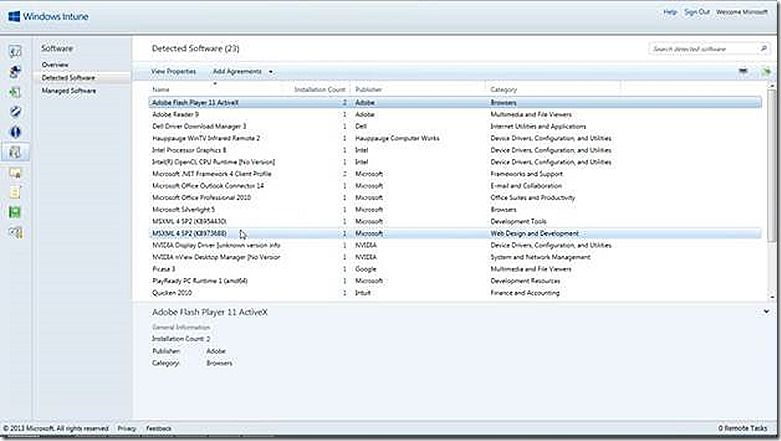Image resolution: width=781 pixels, height=441 pixels.
Task: Click Frameworks and Support category cell
Action: [x=526, y=174]
